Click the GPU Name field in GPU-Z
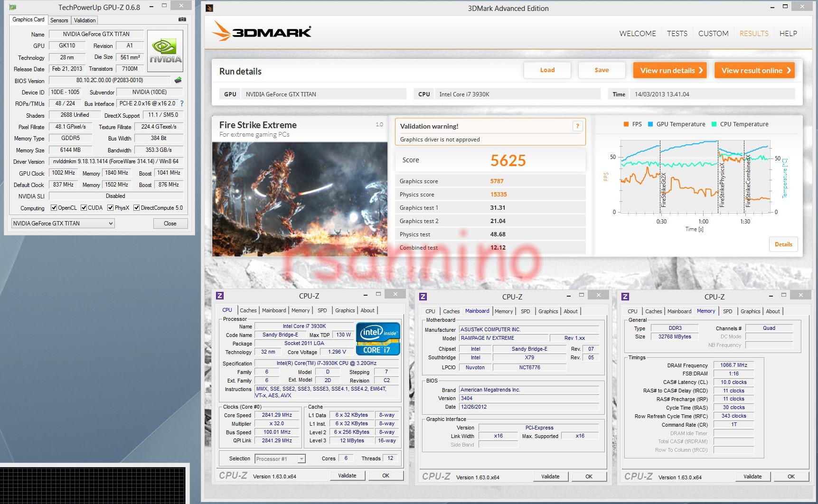818x504 pixels. (x=96, y=34)
